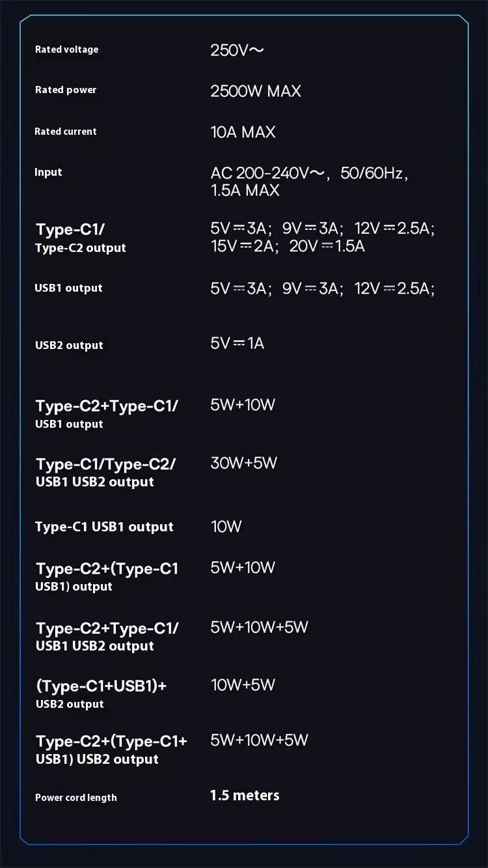
Task: Click the Rated power label
Action: [66, 90]
